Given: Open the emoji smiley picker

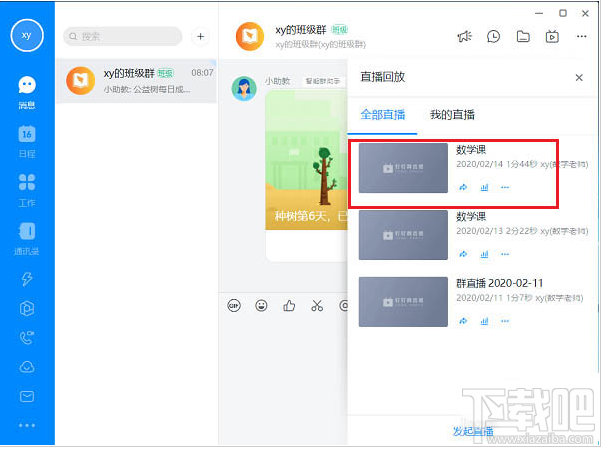Looking at the screenshot, I should (x=261, y=306).
